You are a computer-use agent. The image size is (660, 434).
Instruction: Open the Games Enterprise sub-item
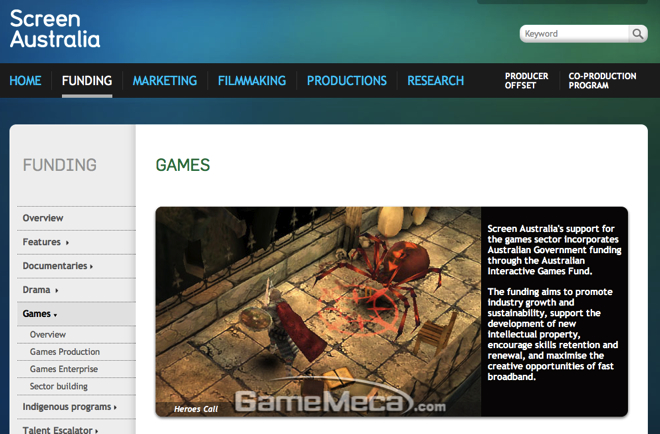[x=65, y=369]
